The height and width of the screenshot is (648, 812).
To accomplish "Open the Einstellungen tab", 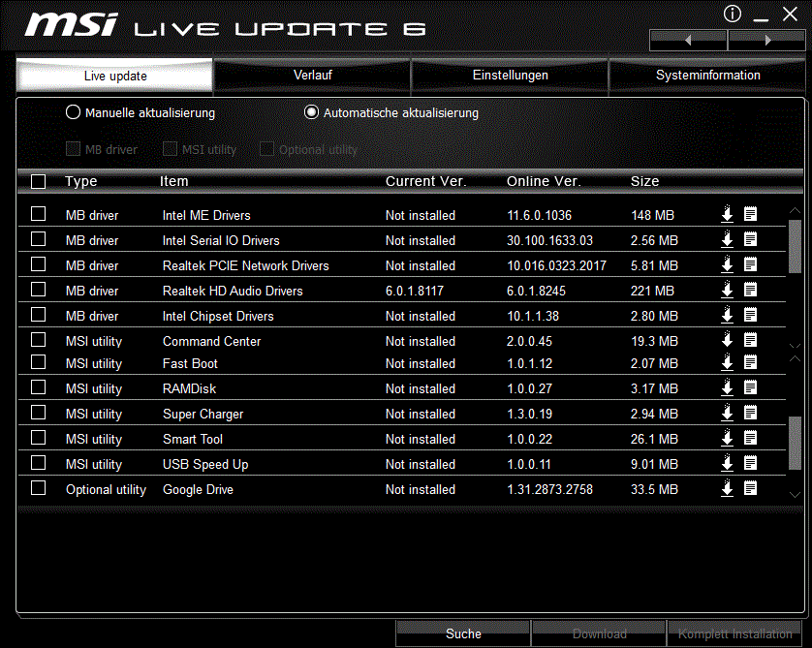I will click(510, 76).
